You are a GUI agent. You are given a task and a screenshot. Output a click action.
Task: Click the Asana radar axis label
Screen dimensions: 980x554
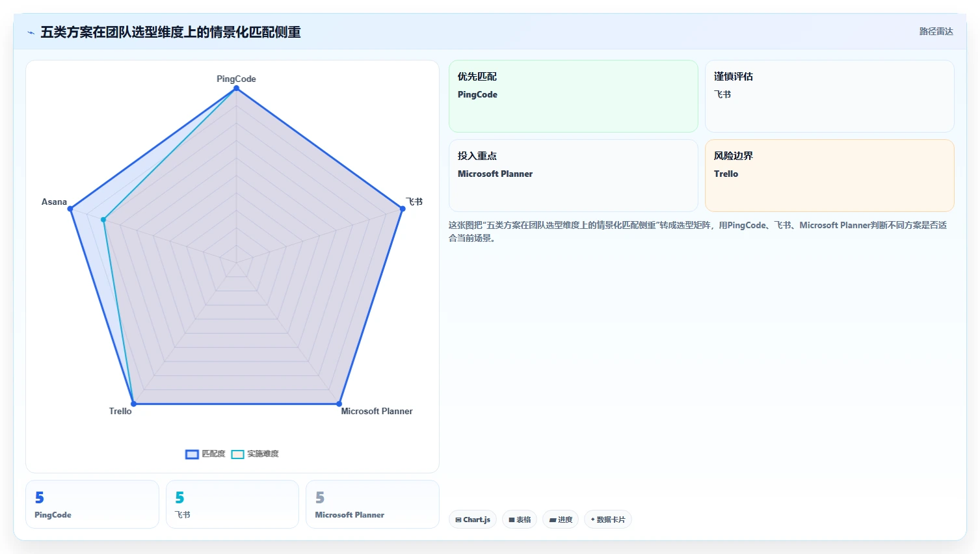tap(54, 202)
